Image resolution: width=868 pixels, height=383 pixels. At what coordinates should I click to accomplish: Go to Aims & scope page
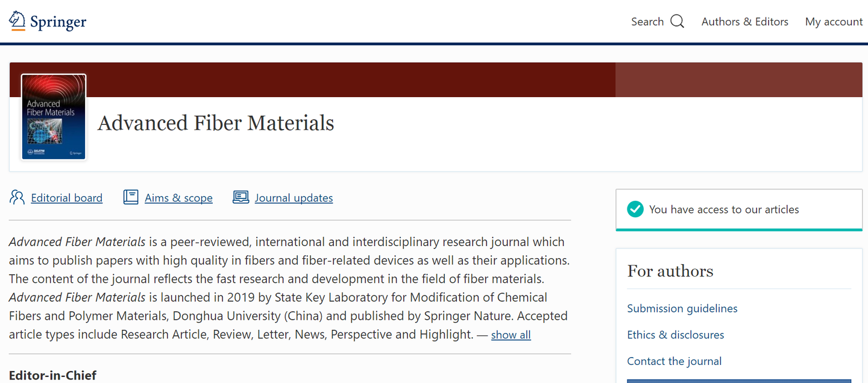tap(178, 198)
